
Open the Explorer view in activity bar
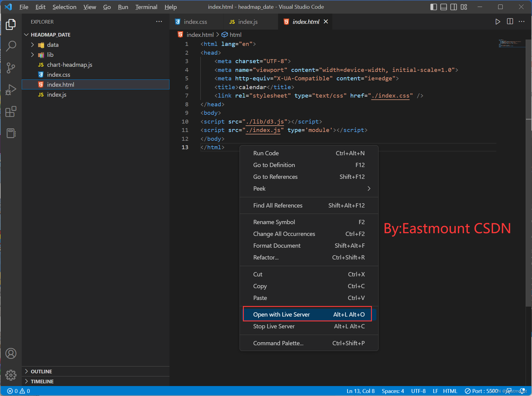pyautogui.click(x=11, y=24)
